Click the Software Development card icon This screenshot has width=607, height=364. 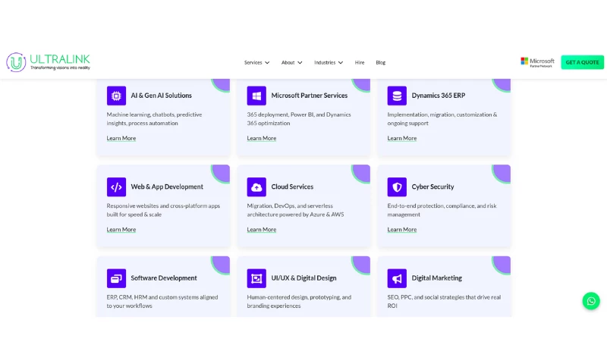(x=116, y=278)
